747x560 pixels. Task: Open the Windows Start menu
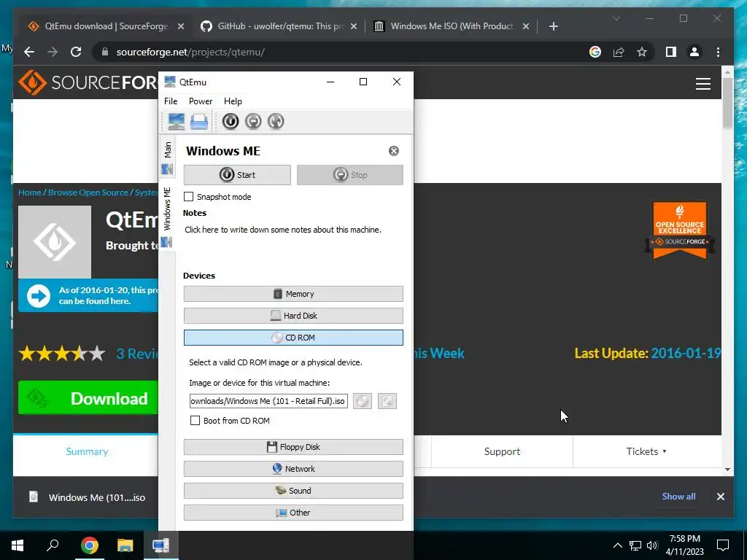coord(18,545)
